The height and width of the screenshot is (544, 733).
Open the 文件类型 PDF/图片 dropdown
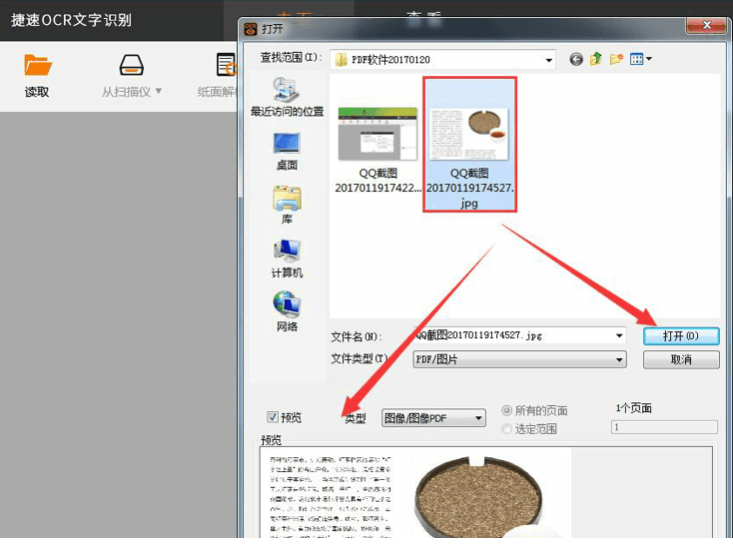620,359
